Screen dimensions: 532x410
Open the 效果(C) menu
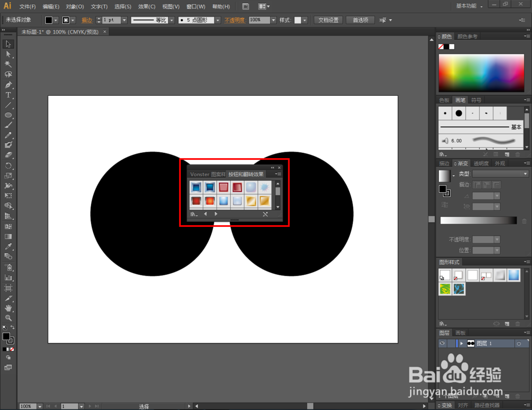146,7
